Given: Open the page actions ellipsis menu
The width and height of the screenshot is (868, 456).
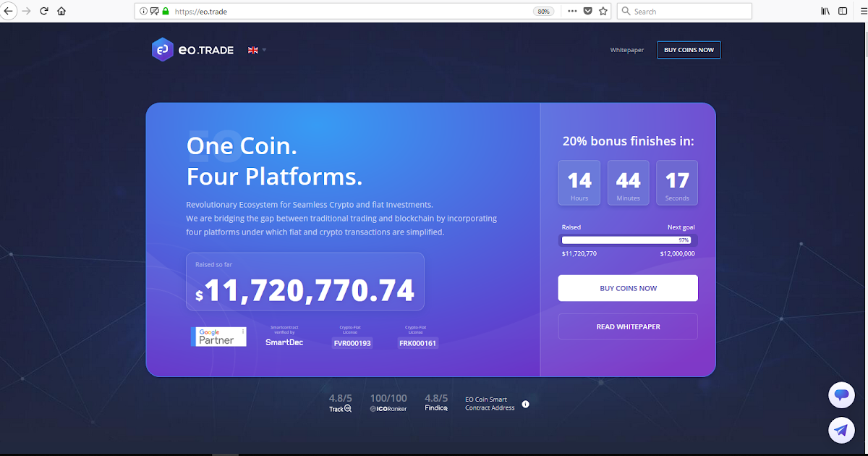Looking at the screenshot, I should coord(571,11).
